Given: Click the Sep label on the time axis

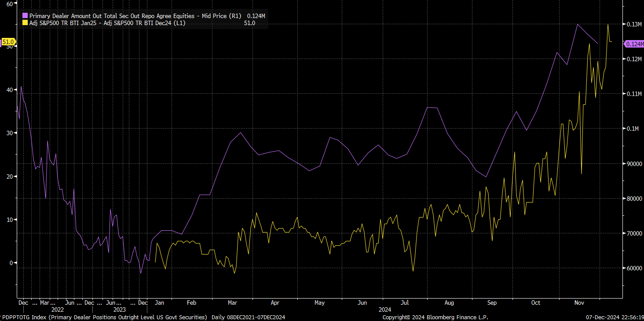Looking at the screenshot, I should (x=492, y=303).
